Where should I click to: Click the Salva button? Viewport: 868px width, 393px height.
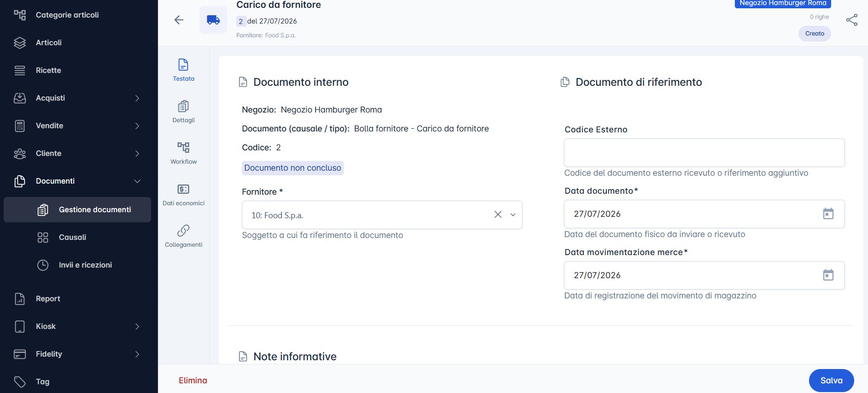pyautogui.click(x=831, y=381)
